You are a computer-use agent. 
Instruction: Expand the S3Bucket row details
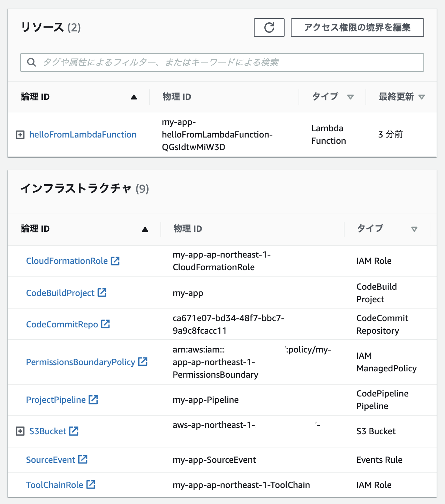[20, 431]
